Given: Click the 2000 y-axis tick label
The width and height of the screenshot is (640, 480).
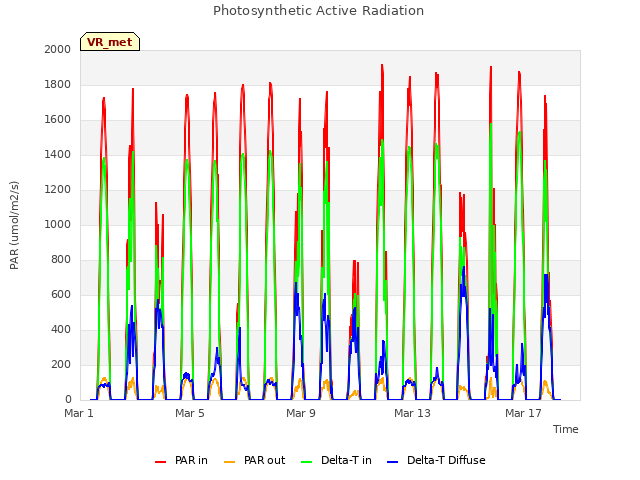Looking at the screenshot, I should click(58, 49).
